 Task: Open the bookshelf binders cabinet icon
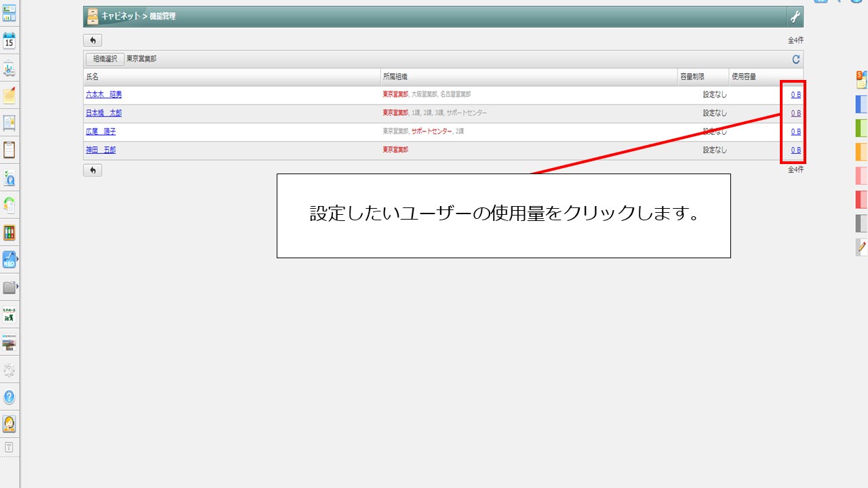(9, 232)
